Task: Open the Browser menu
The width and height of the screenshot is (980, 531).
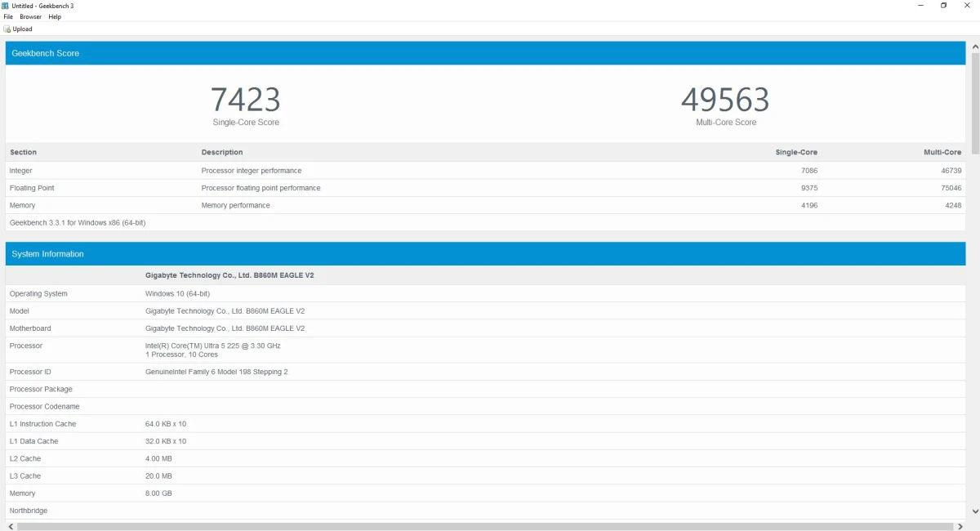Action: [31, 16]
